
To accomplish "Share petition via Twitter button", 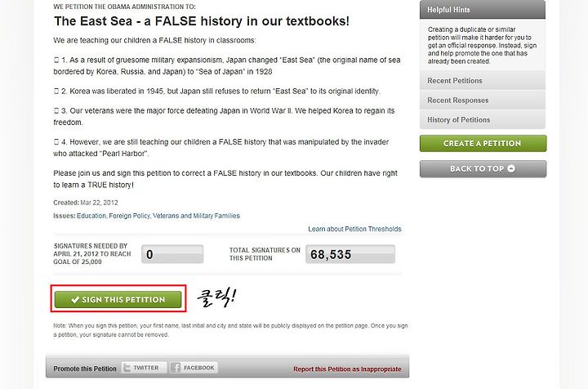I will pyautogui.click(x=143, y=368).
